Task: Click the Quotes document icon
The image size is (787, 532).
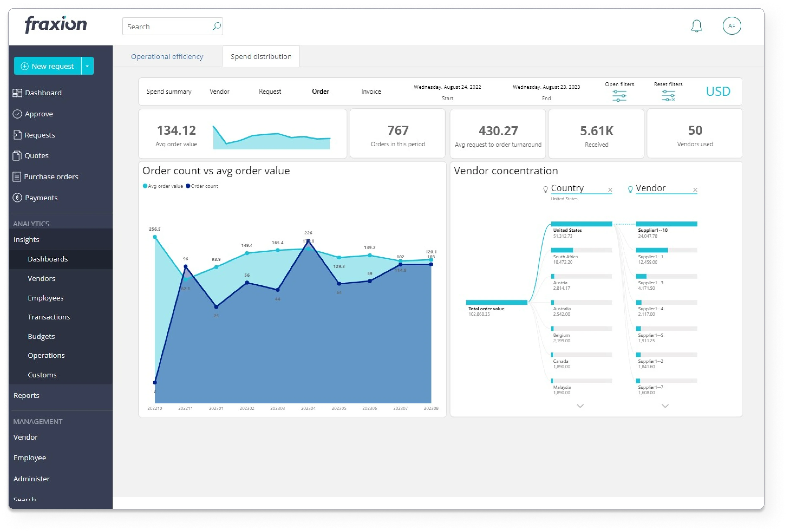Action: (17, 156)
